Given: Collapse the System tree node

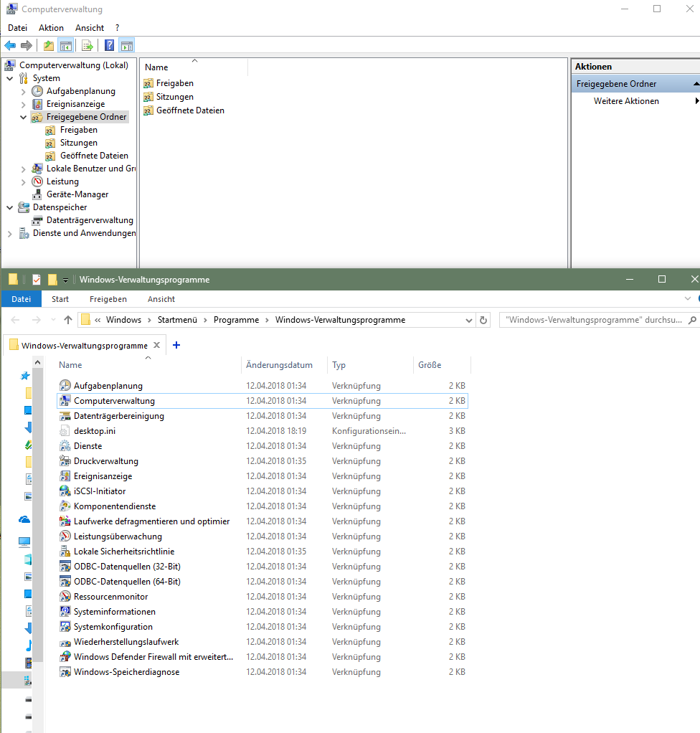Looking at the screenshot, I should pos(10,79).
